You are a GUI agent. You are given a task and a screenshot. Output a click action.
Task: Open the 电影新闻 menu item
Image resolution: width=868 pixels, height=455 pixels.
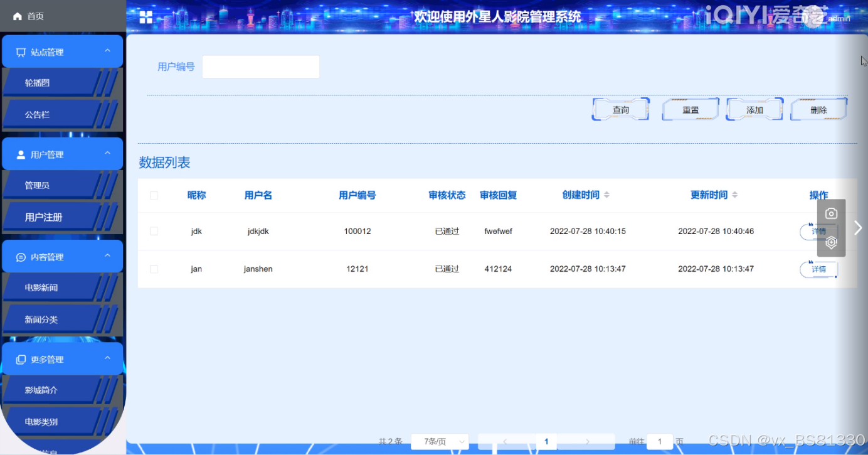click(x=61, y=287)
